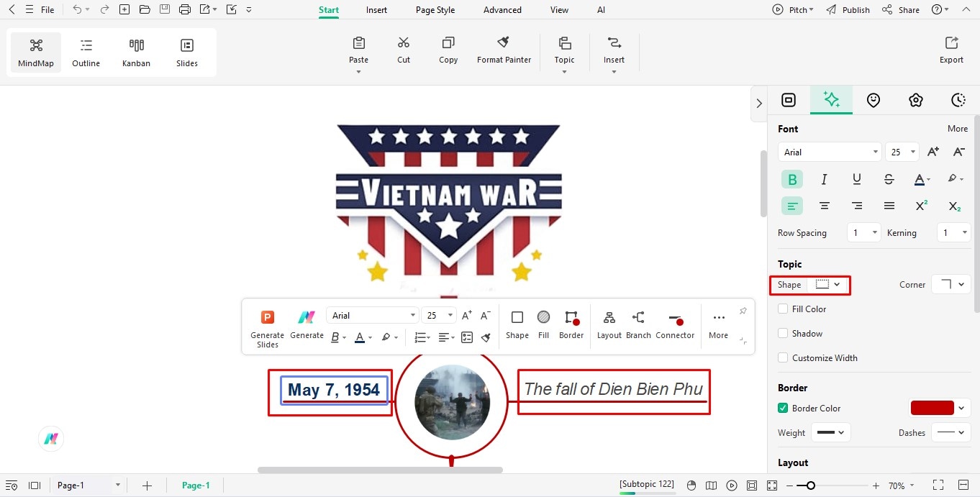Toggle Strikethrough in Font panel
Viewport: 980px width, 497px height.
pyautogui.click(x=889, y=179)
